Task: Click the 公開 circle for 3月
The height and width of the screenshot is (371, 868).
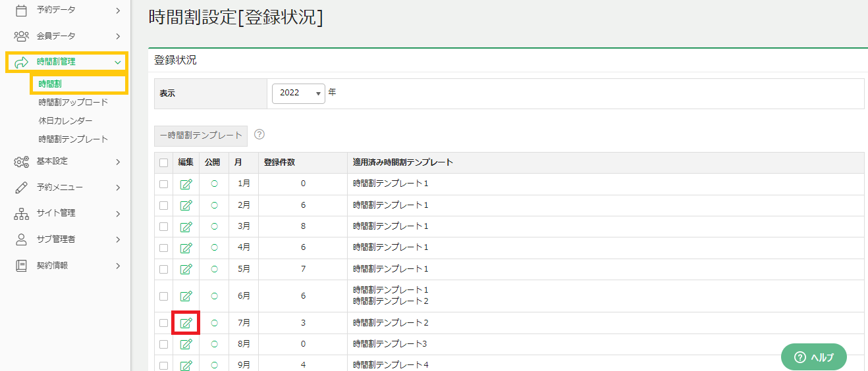Action: click(214, 226)
